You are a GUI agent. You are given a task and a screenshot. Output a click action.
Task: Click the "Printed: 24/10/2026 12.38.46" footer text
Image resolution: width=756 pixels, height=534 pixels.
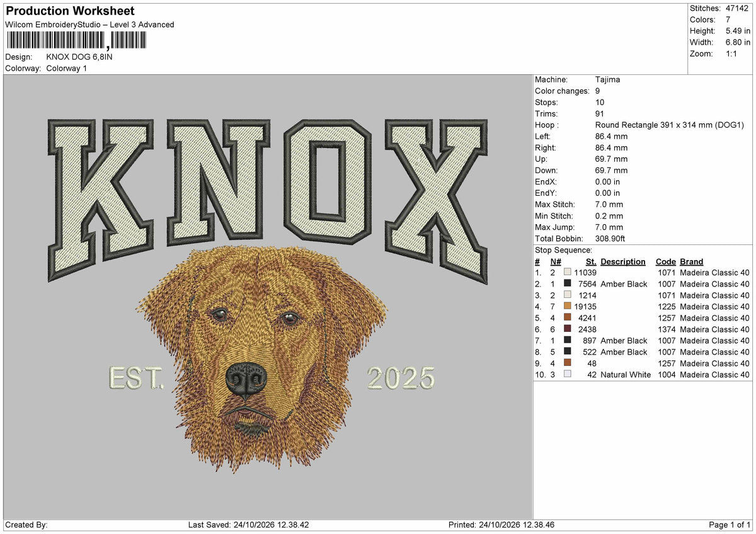click(501, 525)
